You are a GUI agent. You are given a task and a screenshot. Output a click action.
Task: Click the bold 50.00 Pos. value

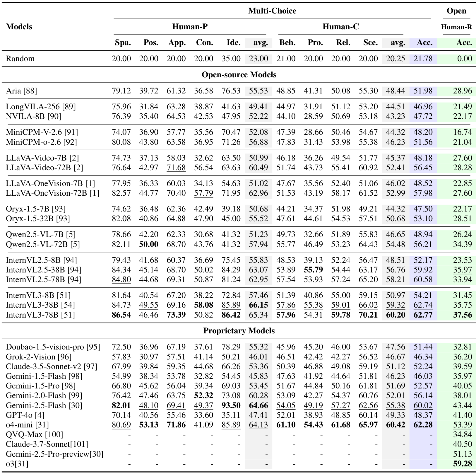[148, 244]
